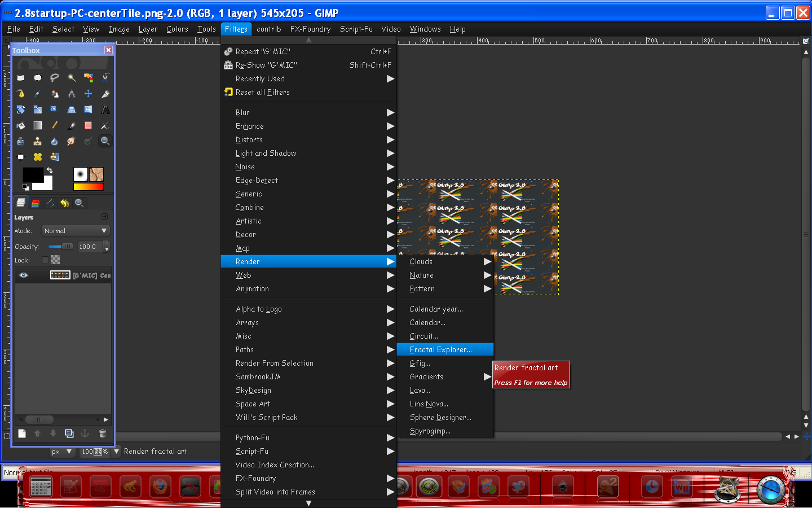Switch to the Undo History tab

(x=65, y=203)
